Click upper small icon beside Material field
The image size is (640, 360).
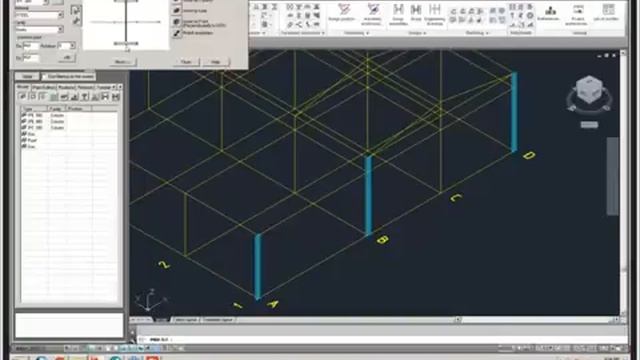[x=76, y=10]
